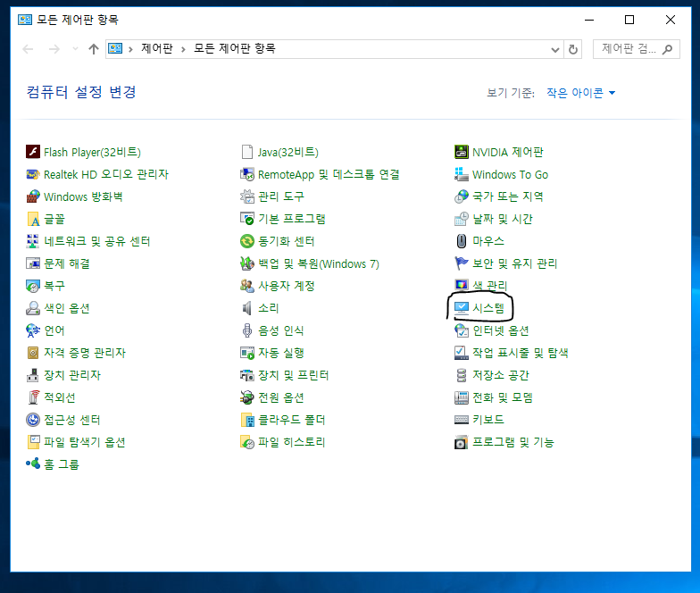700x593 pixels.
Task: Expand the chevron before 제어판 in address bar
Action: click(130, 49)
